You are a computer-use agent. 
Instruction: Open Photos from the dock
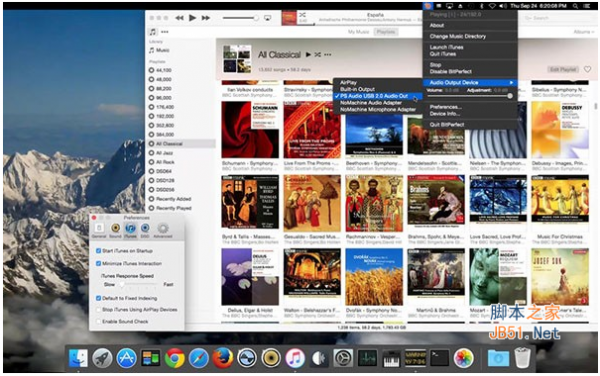(463, 358)
